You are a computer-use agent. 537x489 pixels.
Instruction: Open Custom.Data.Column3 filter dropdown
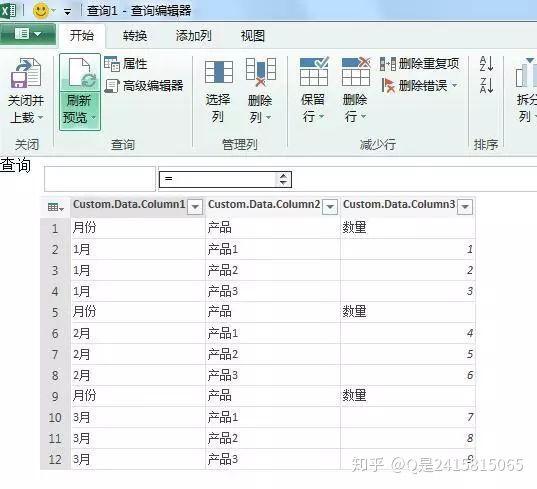pos(465,206)
